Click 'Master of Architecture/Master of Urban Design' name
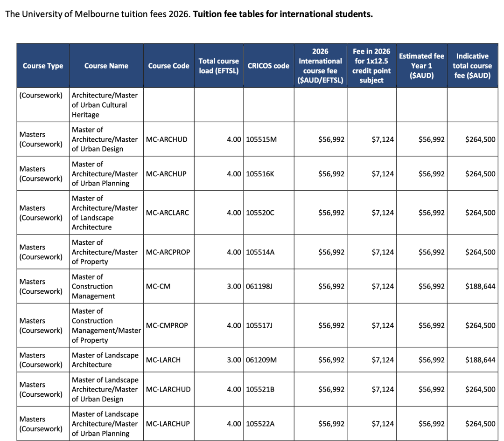 [x=105, y=139]
